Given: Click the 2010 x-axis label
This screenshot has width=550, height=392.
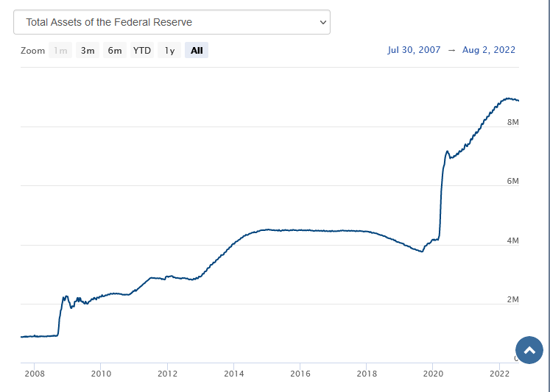Looking at the screenshot, I should coord(101,374).
